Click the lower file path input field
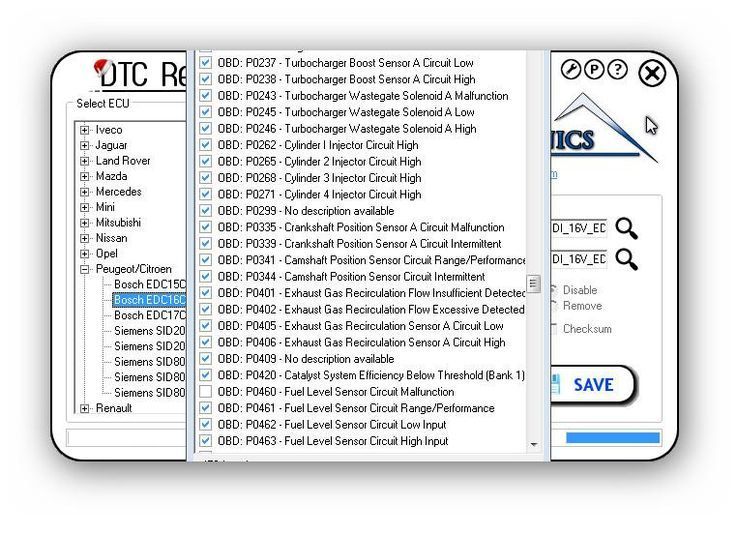This screenshot has height=538, width=737. click(579, 259)
